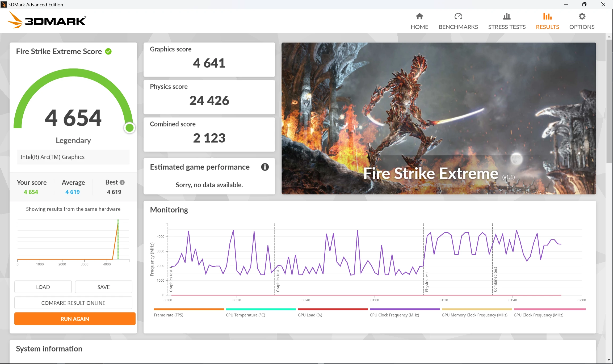Toggle Frame rate (FPS) chart legend
The height and width of the screenshot is (364, 613).
click(x=169, y=315)
